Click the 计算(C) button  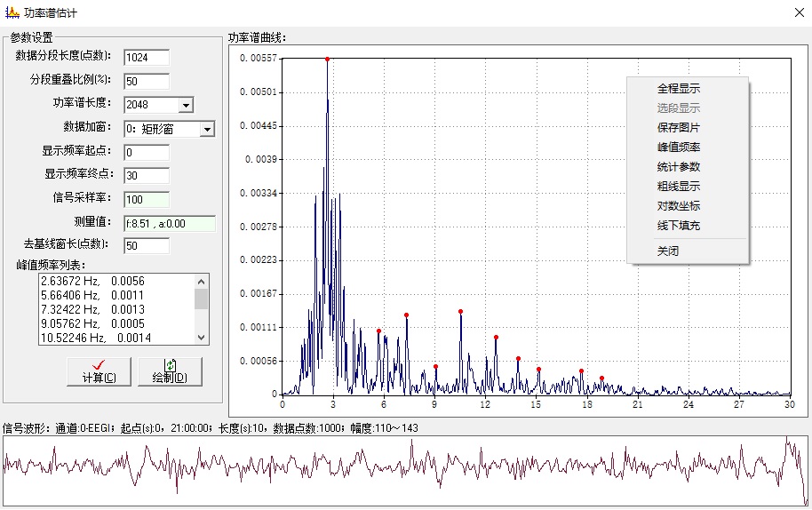tap(99, 371)
